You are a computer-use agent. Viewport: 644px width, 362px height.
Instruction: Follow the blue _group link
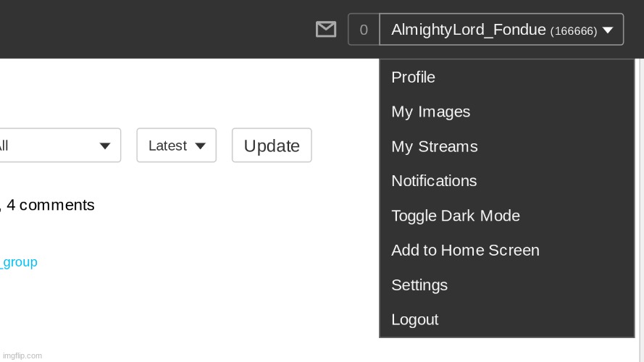coord(20,262)
